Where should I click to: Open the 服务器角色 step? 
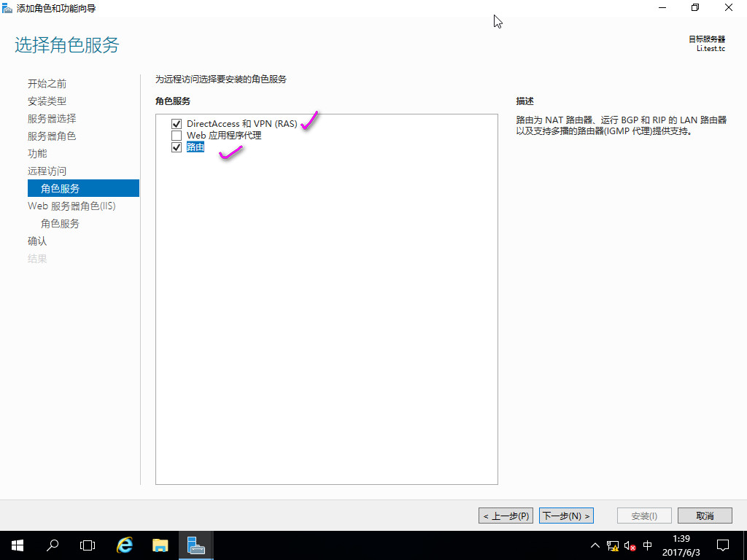52,136
